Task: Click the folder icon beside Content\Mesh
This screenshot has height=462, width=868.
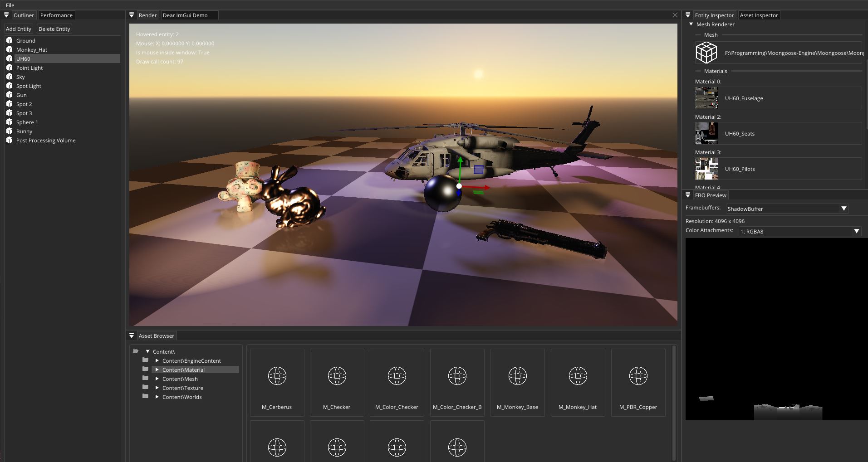Action: tap(145, 378)
